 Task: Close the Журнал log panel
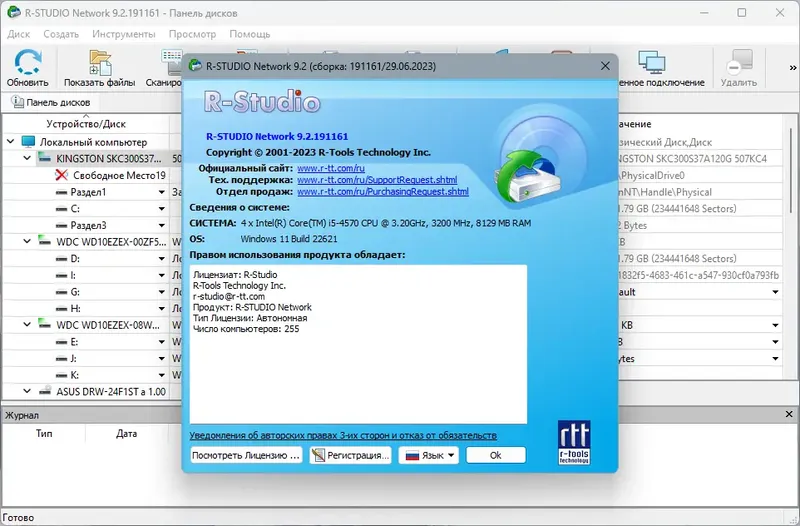pyautogui.click(x=789, y=414)
